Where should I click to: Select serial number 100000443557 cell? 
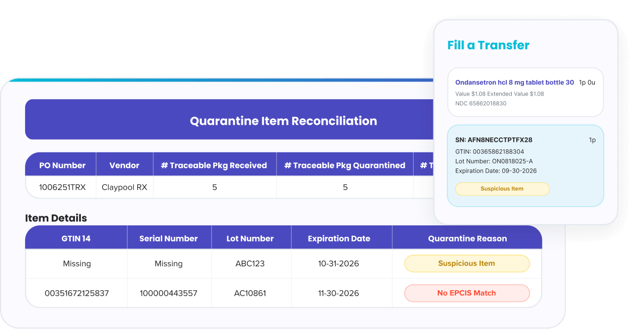point(169,293)
